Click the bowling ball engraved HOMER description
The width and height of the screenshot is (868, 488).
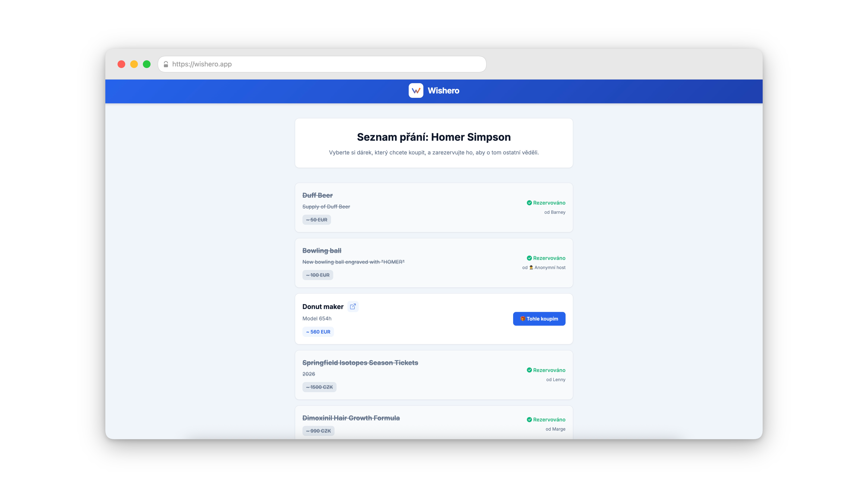tap(353, 262)
